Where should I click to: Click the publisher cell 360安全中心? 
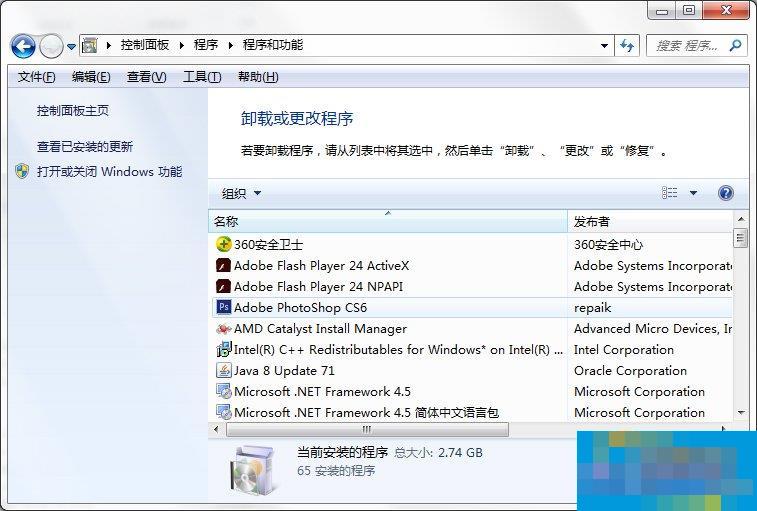pyautogui.click(x=608, y=244)
